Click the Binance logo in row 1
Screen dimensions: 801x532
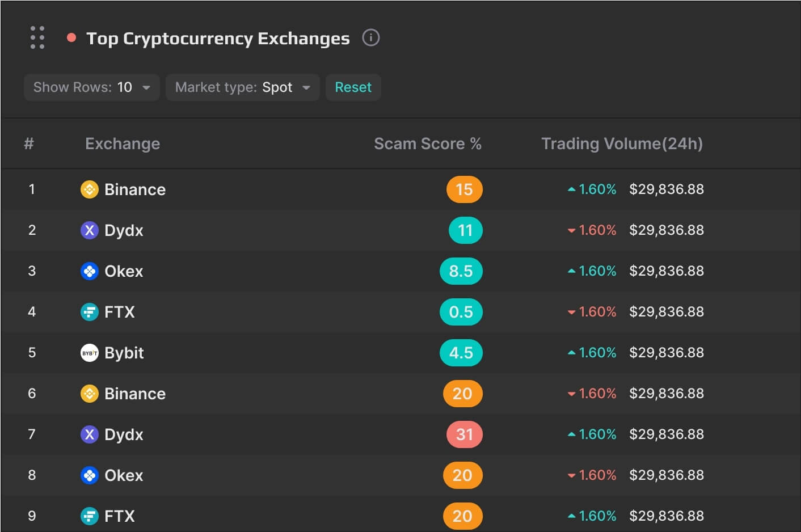[x=90, y=189]
